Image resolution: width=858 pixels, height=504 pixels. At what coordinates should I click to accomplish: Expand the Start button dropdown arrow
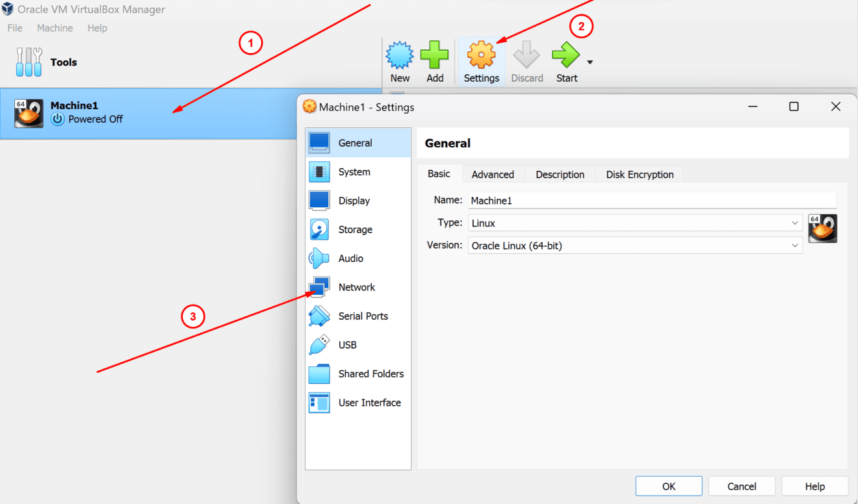coord(589,62)
